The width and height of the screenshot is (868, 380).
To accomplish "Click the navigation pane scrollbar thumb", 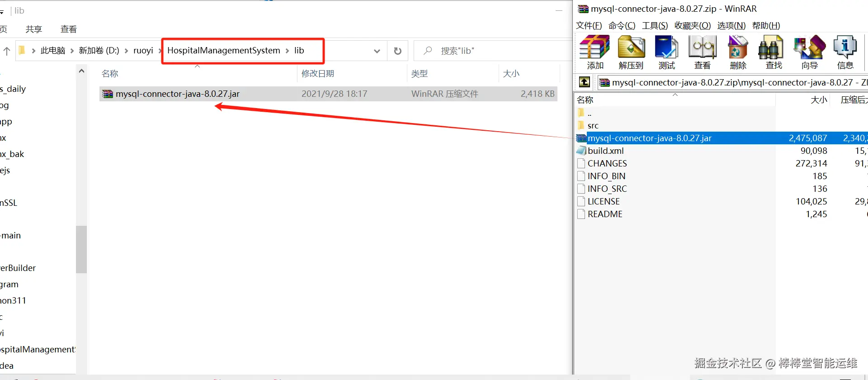I will point(81,249).
